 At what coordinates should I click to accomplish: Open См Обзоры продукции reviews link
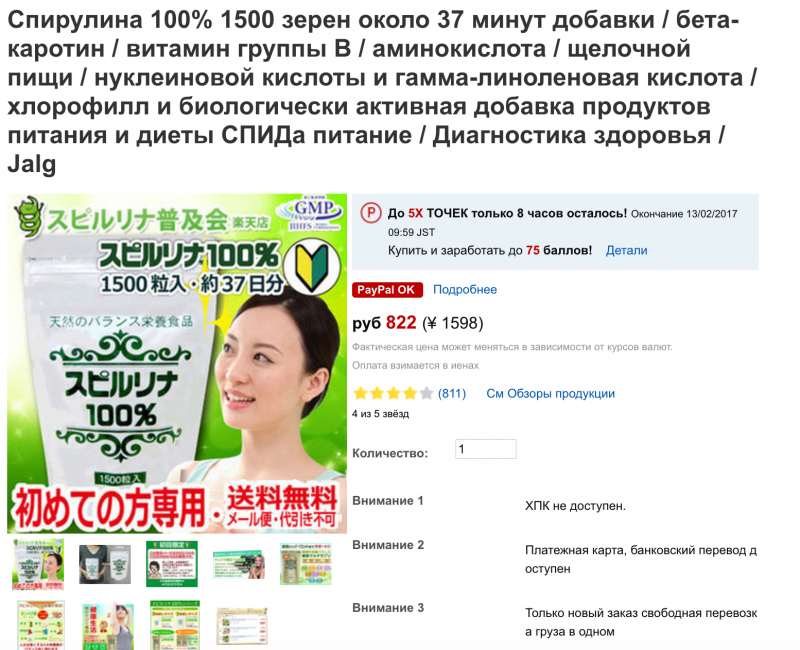[551, 394]
